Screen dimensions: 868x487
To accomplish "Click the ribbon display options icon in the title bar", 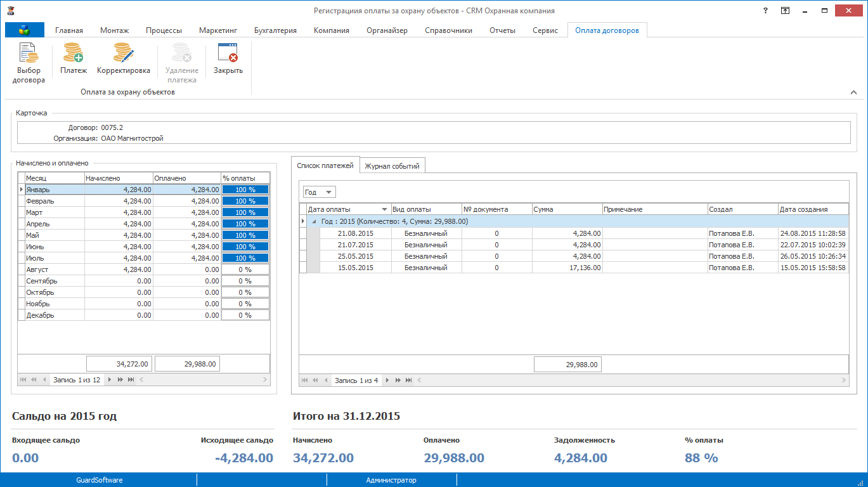I will click(785, 10).
